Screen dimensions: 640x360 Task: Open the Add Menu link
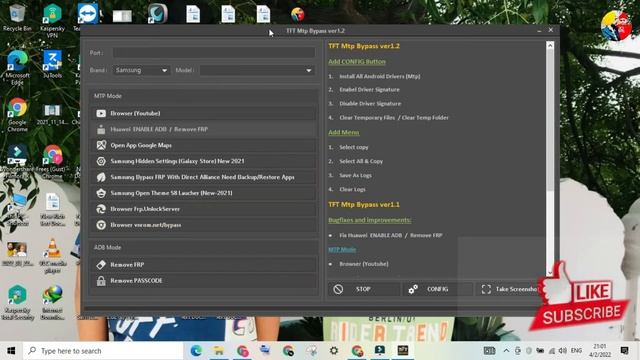point(344,132)
